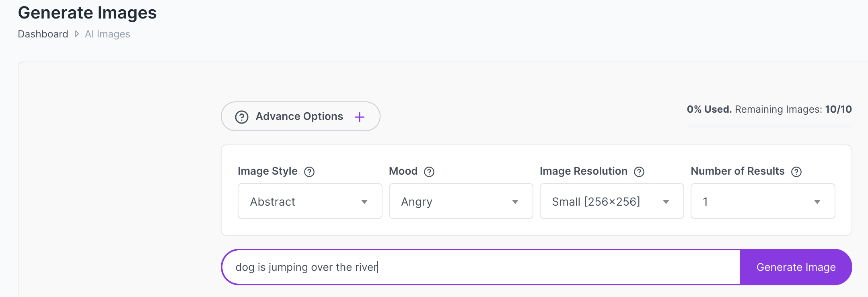Open the Small [256×256] resolution dropdown
868x297 pixels.
[611, 201]
